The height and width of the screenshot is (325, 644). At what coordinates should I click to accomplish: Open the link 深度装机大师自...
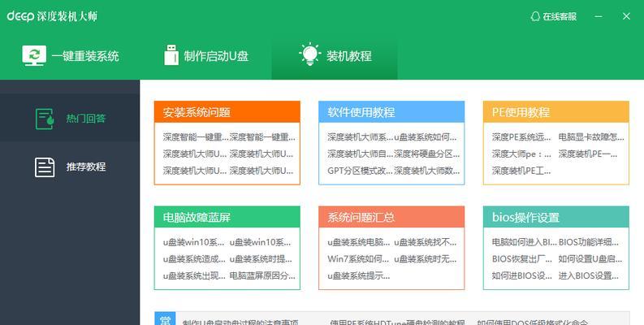point(360,154)
